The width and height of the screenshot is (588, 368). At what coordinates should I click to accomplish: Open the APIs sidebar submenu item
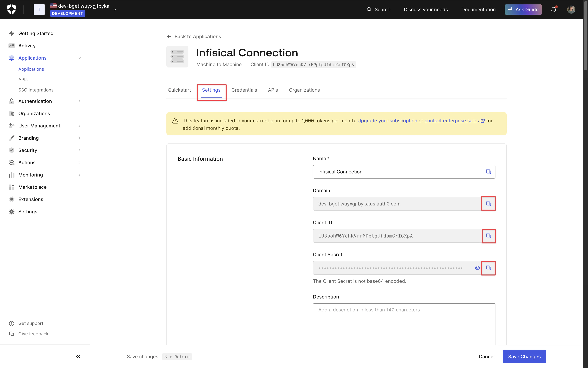23,80
